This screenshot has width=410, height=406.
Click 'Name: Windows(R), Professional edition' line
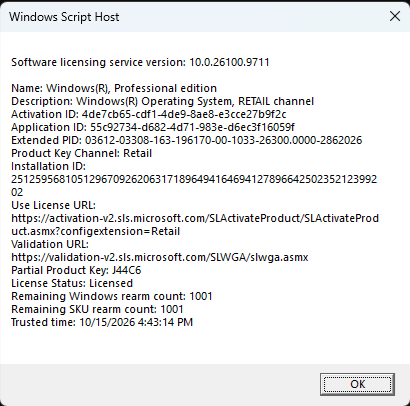tap(114, 88)
